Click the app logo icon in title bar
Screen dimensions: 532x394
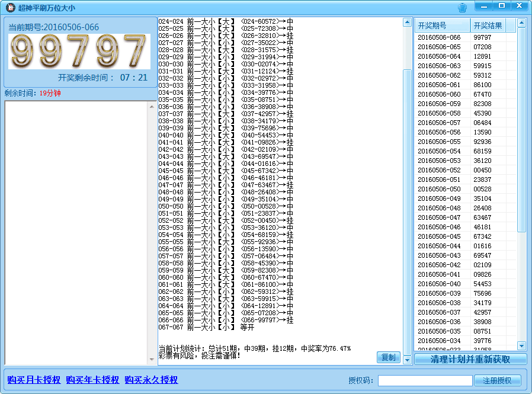click(9, 8)
